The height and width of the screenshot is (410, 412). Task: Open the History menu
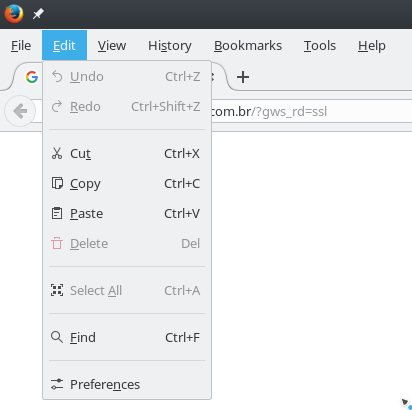coord(170,46)
